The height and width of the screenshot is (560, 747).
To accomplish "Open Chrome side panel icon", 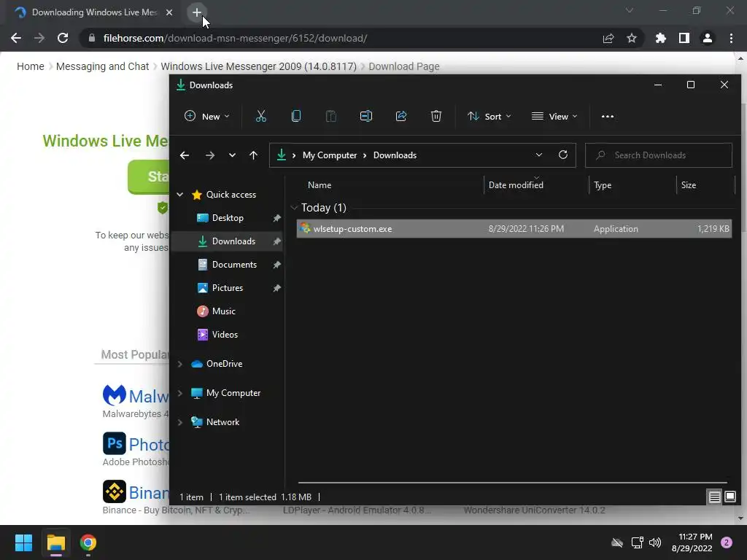I will coord(684,38).
